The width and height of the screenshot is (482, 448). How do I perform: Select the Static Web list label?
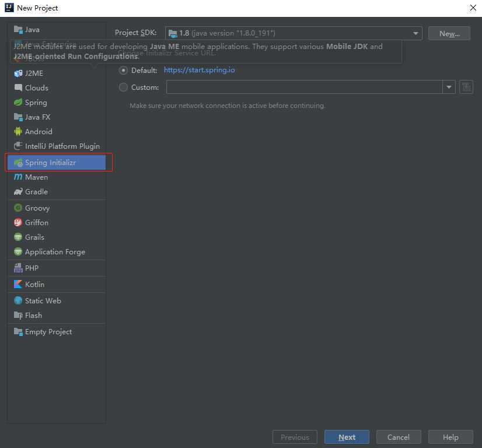[x=43, y=301]
